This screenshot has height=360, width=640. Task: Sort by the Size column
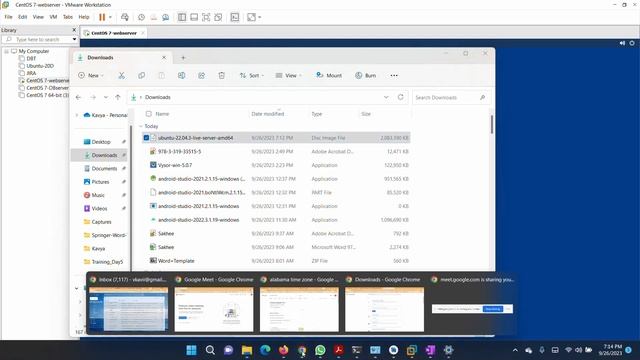tap(366, 114)
